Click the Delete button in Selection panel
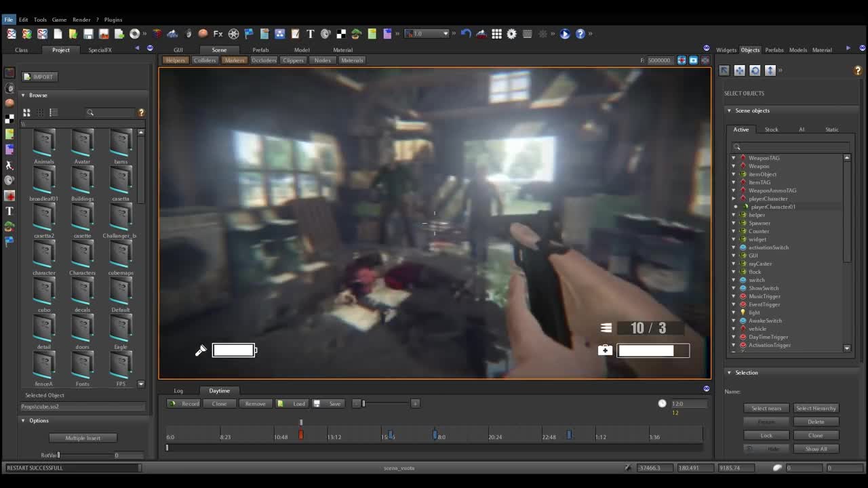The height and width of the screenshot is (488, 868). (x=816, y=422)
